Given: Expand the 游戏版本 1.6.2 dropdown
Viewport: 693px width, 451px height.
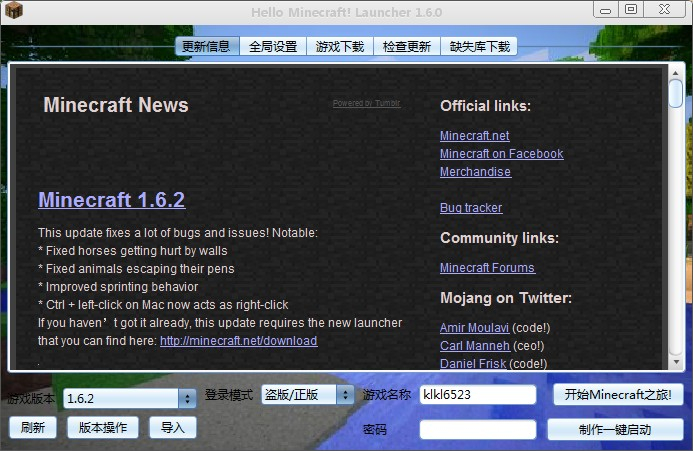Looking at the screenshot, I should 129,398.
